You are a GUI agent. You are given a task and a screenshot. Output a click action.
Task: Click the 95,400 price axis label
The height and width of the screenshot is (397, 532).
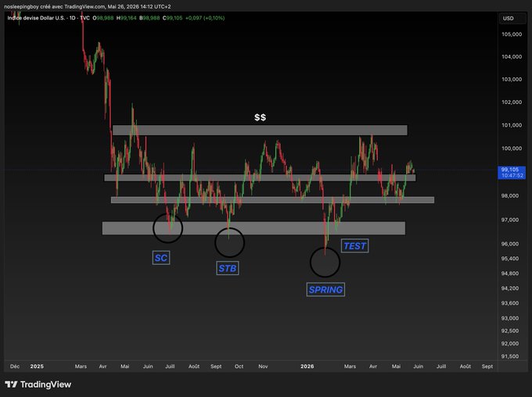pyautogui.click(x=510, y=259)
